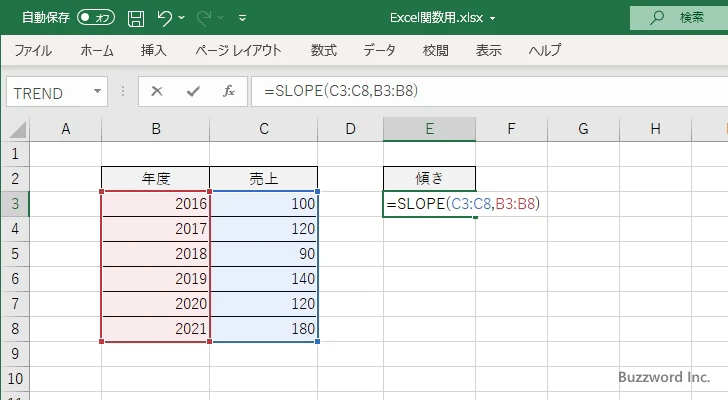
Task: Select column C header
Action: (x=264, y=129)
